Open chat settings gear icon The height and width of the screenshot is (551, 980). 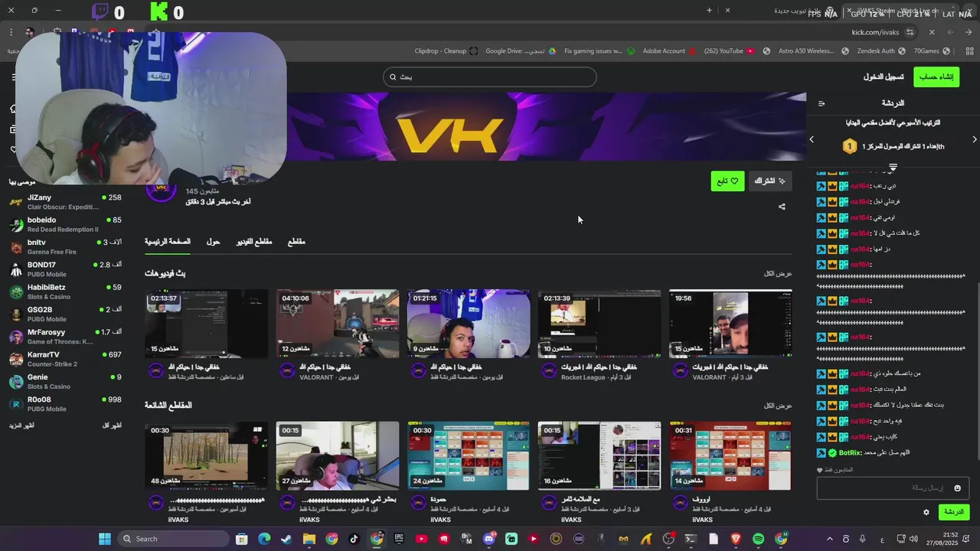pos(926,513)
